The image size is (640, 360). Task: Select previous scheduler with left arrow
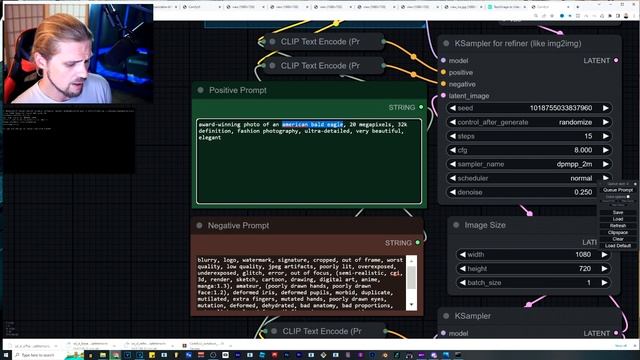click(x=453, y=178)
